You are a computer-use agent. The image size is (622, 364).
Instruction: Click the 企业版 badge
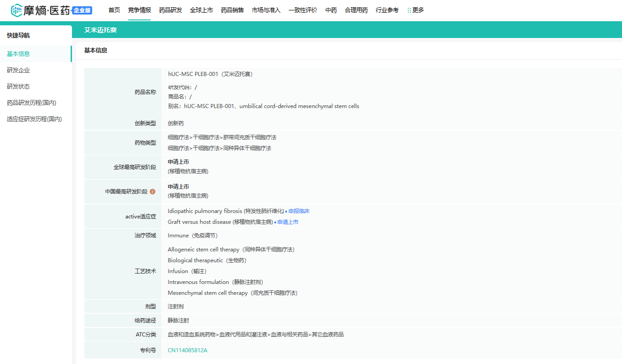click(x=82, y=10)
